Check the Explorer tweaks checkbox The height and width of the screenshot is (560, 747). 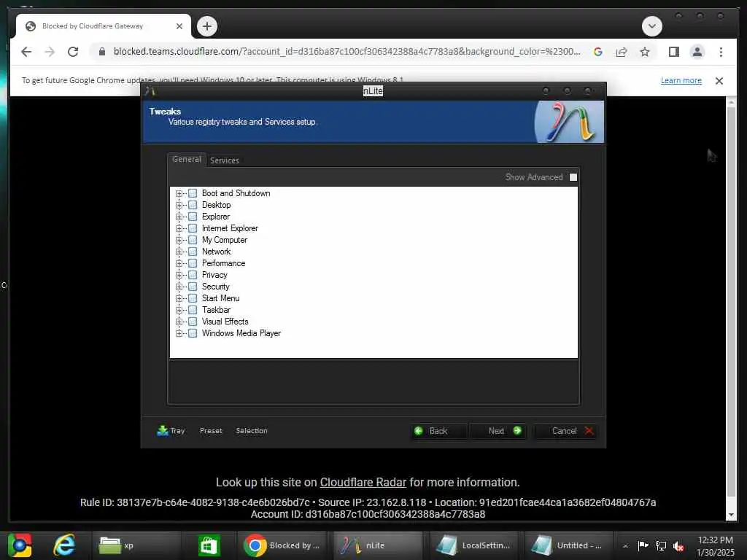pyautogui.click(x=193, y=217)
